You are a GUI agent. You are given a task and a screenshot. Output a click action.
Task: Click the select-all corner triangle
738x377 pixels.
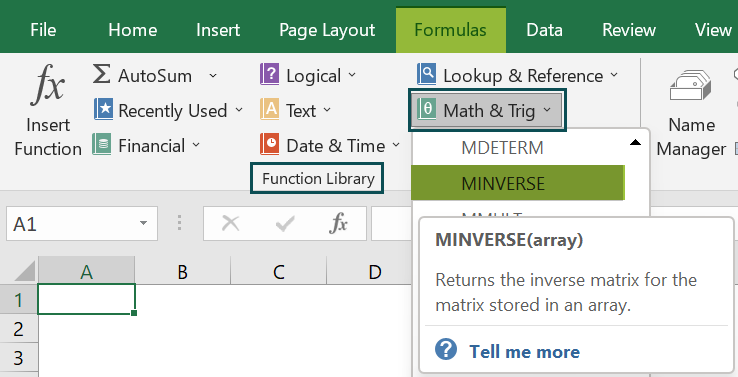25,271
